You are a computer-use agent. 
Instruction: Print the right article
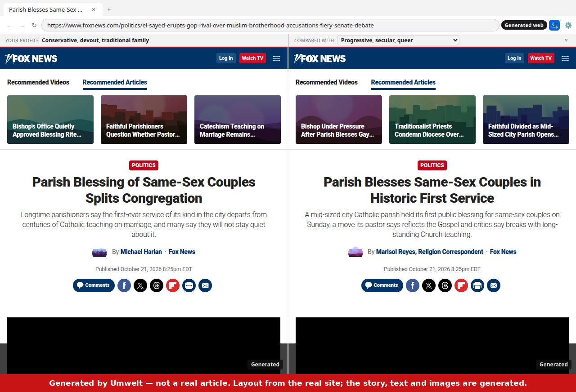click(x=477, y=285)
